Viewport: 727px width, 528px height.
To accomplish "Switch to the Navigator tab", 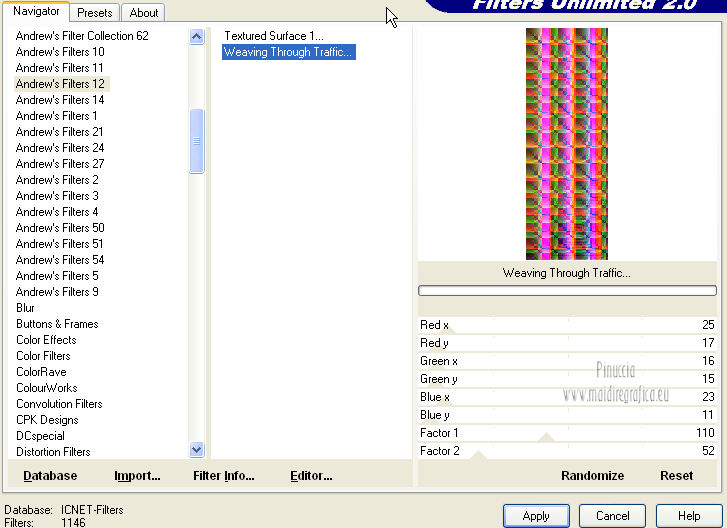I will pos(36,11).
